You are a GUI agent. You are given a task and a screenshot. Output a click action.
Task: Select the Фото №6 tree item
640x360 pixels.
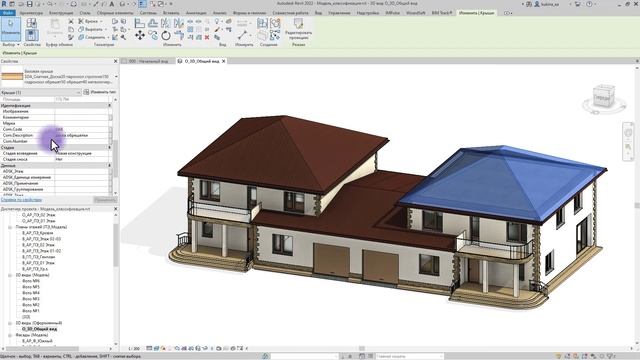[x=31, y=281]
